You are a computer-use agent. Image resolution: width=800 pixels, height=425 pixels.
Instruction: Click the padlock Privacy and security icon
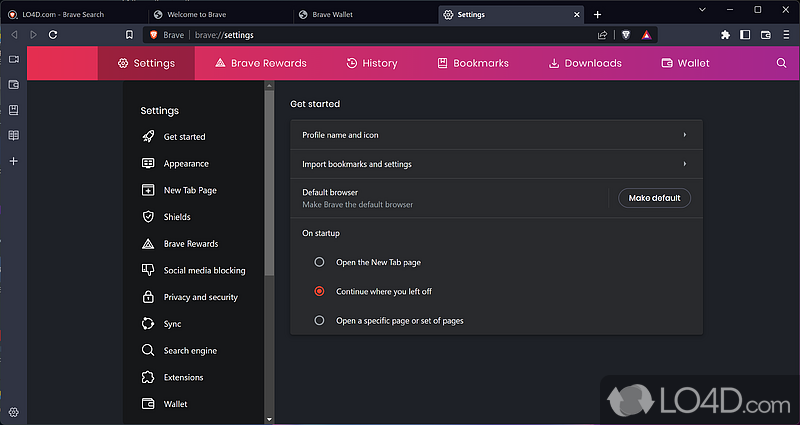coord(148,296)
